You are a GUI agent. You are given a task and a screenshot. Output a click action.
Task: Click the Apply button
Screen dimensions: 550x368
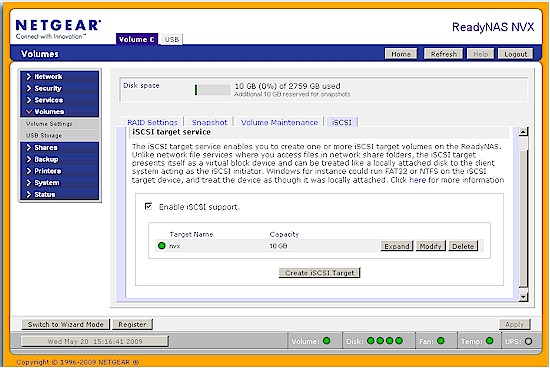coord(515,324)
